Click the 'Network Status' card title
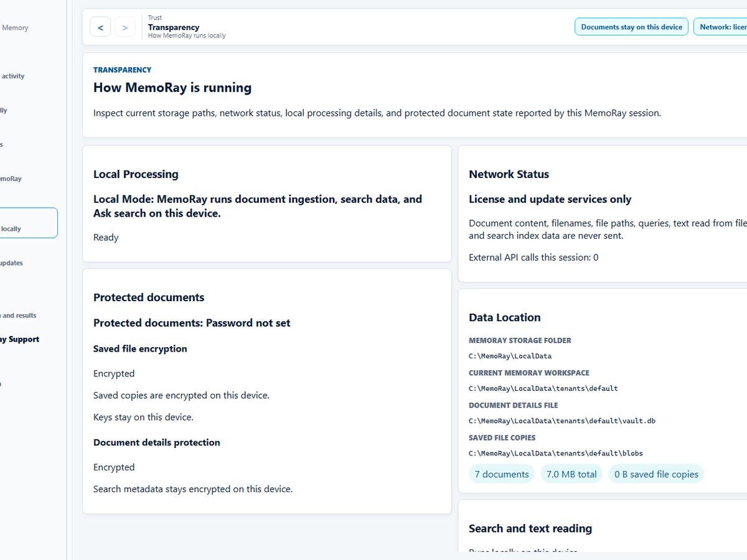 pos(509,174)
